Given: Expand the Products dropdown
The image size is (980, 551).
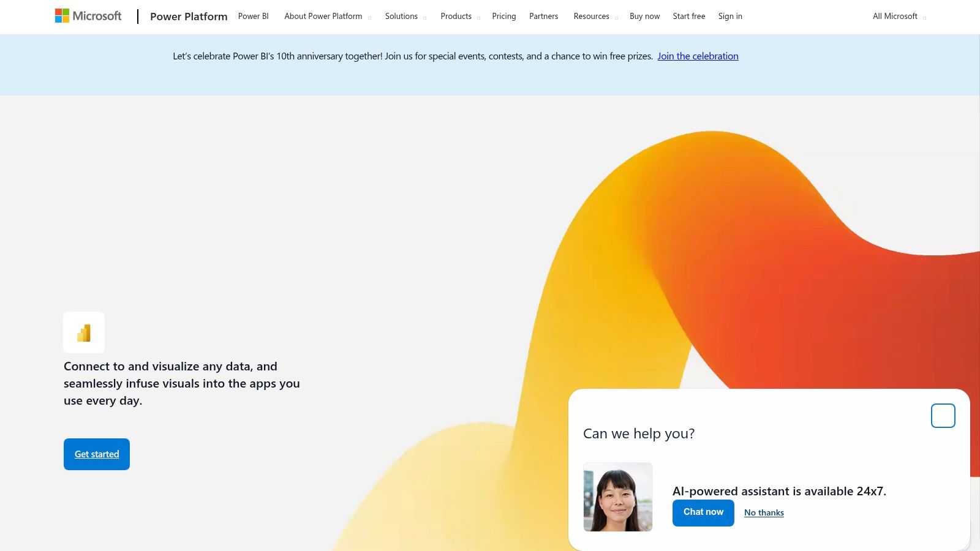Looking at the screenshot, I should tap(460, 17).
